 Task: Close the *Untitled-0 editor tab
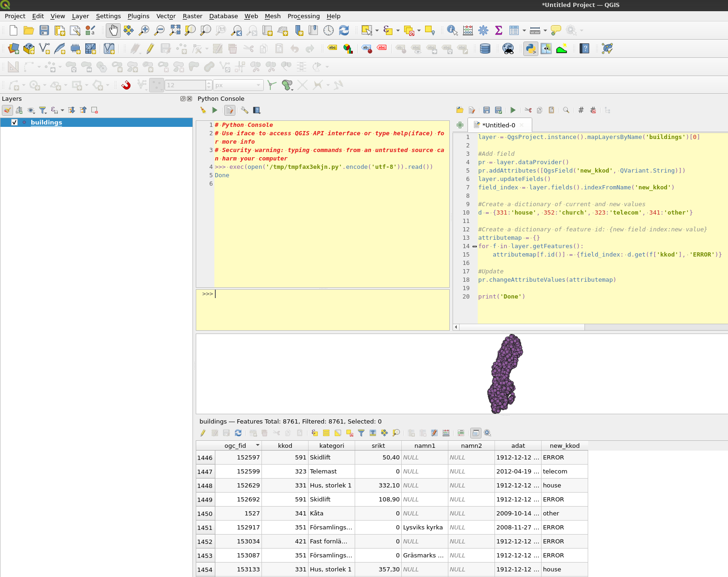pyautogui.click(x=522, y=125)
